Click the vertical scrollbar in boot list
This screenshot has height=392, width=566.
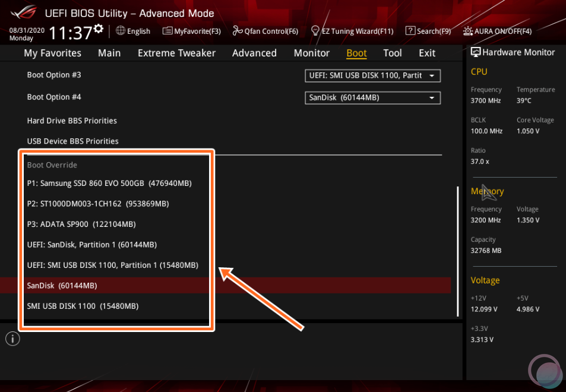click(458, 251)
